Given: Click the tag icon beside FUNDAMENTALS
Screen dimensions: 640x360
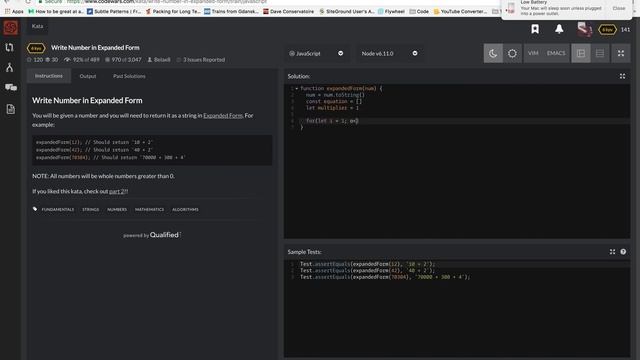Looking at the screenshot, I should point(35,209).
